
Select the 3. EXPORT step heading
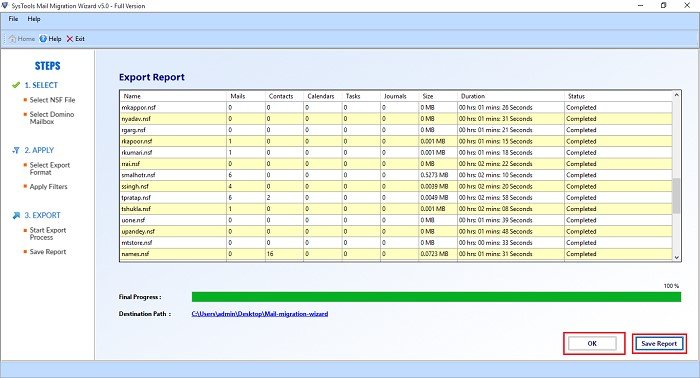pyautogui.click(x=42, y=215)
